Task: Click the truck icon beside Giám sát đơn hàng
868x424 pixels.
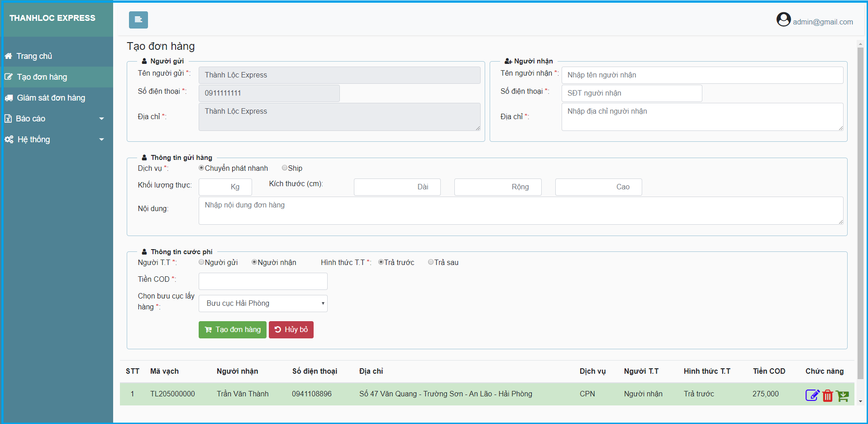Action: pyautogui.click(x=9, y=98)
